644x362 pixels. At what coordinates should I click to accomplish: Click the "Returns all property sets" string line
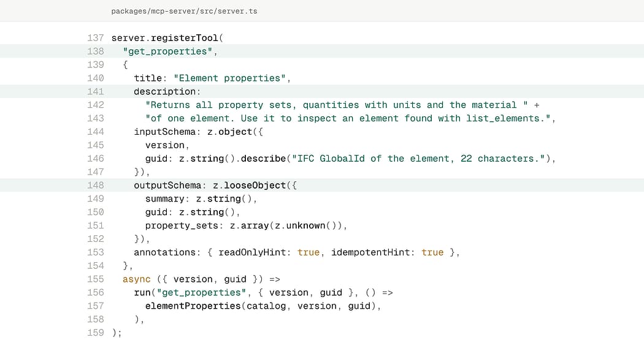(342, 105)
